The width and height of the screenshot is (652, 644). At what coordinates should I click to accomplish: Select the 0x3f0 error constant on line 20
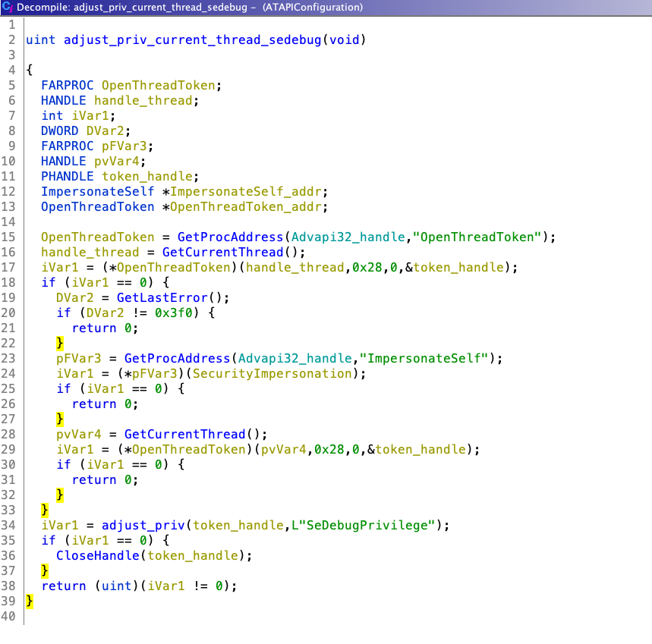174,313
